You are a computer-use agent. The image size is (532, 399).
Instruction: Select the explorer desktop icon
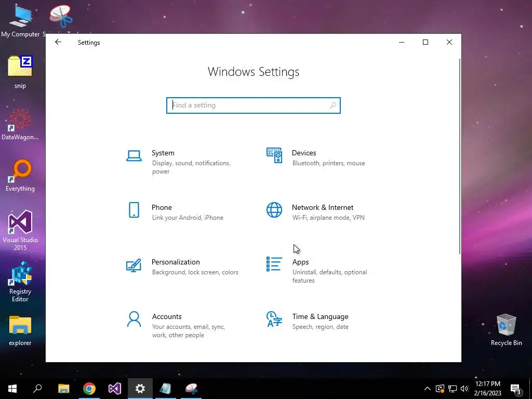(20, 331)
